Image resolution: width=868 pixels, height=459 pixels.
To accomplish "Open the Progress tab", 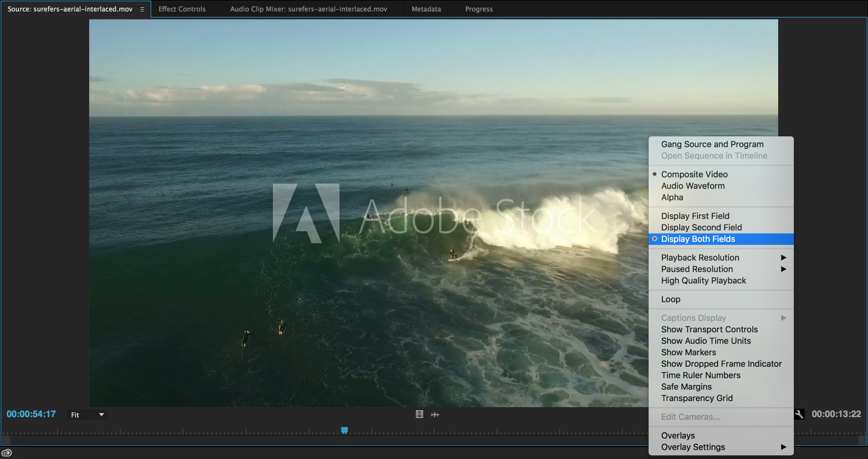I will [x=479, y=9].
